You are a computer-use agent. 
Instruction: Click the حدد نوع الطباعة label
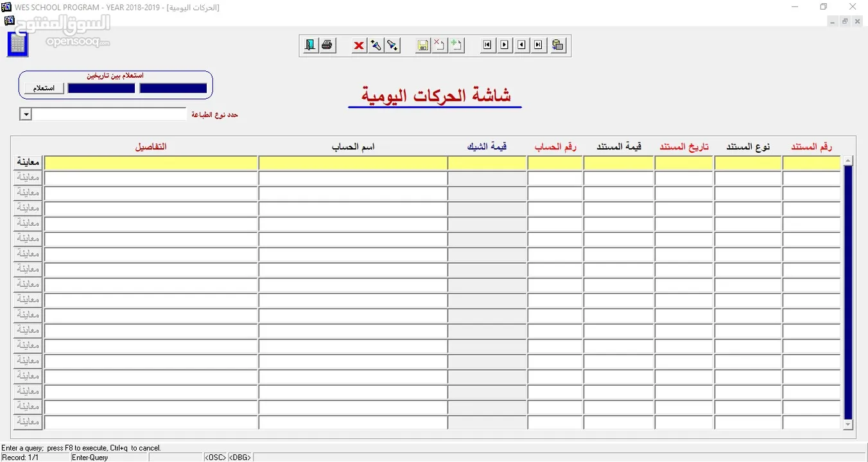tap(214, 114)
